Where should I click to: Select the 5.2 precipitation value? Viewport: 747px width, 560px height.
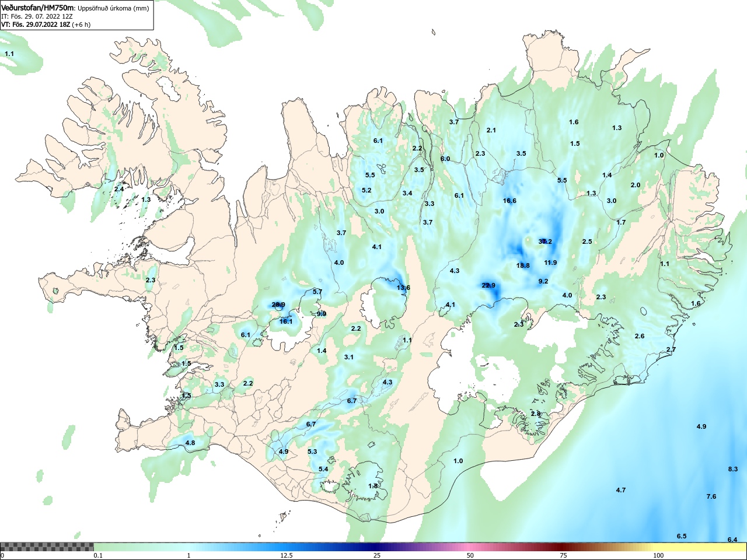click(366, 190)
